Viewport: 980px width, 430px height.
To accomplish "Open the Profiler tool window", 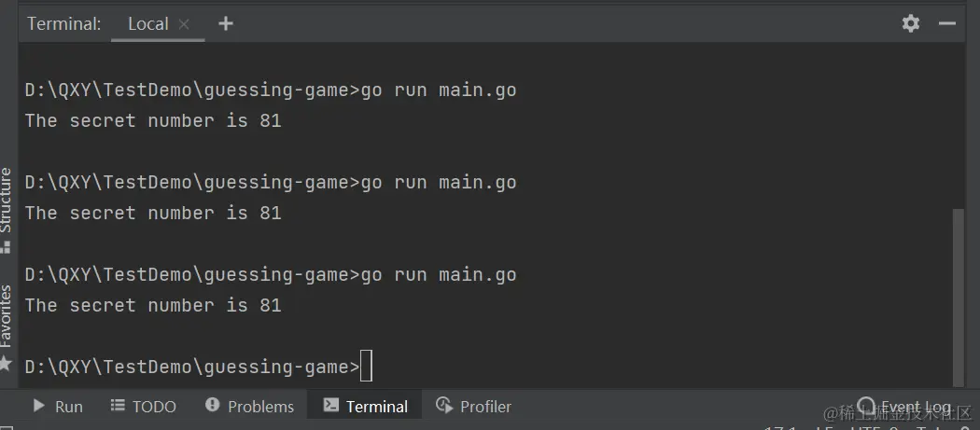I will [474, 406].
